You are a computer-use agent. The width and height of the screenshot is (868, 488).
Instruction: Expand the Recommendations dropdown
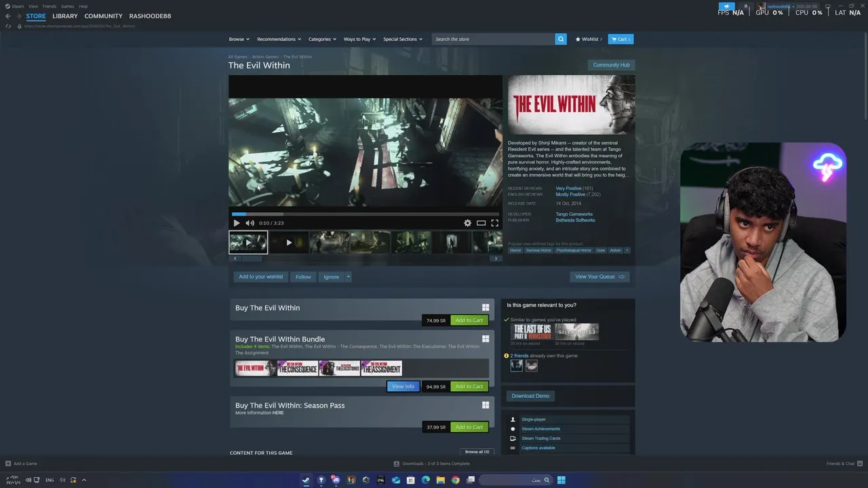pos(279,39)
